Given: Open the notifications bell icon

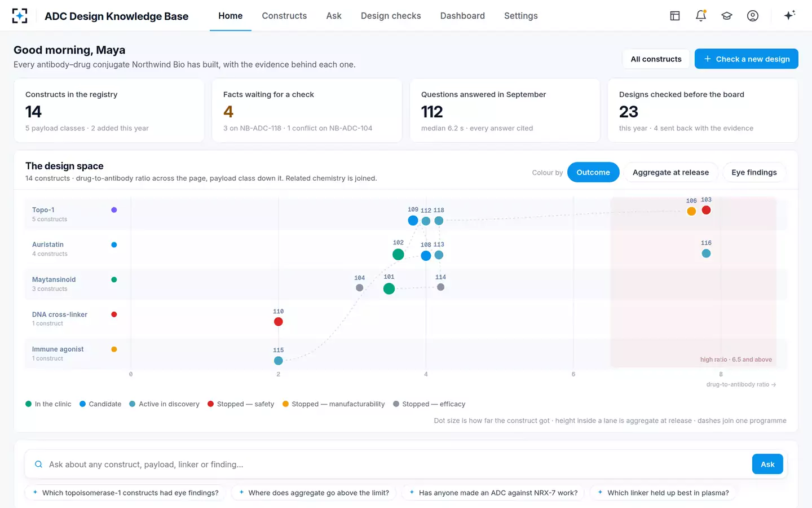Looking at the screenshot, I should pyautogui.click(x=701, y=16).
